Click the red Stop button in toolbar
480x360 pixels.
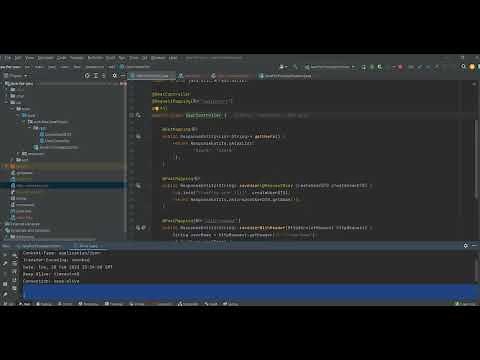(401, 67)
